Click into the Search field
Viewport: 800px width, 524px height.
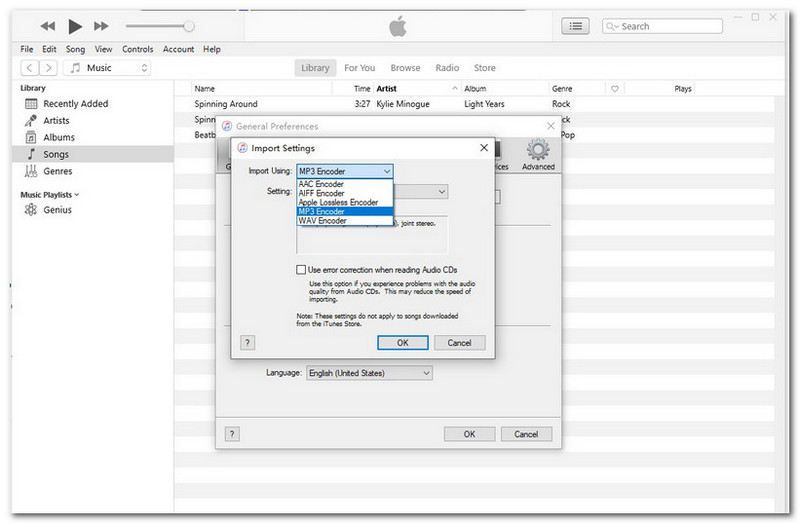point(662,26)
